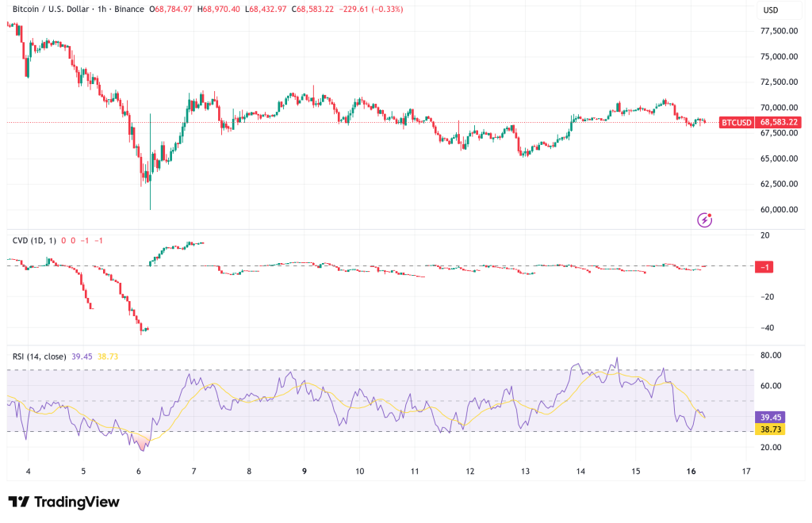
Task: Click the quick trade lightning bolt icon
Action: click(x=704, y=219)
